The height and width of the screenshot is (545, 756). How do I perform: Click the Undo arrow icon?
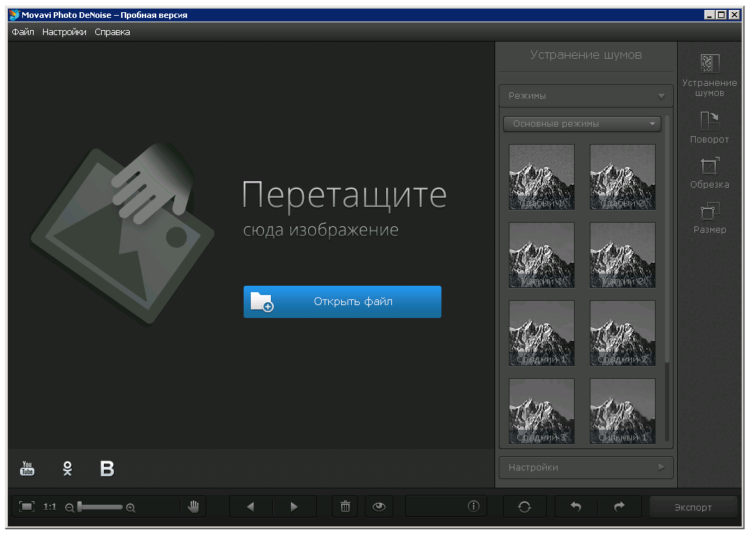(x=575, y=506)
